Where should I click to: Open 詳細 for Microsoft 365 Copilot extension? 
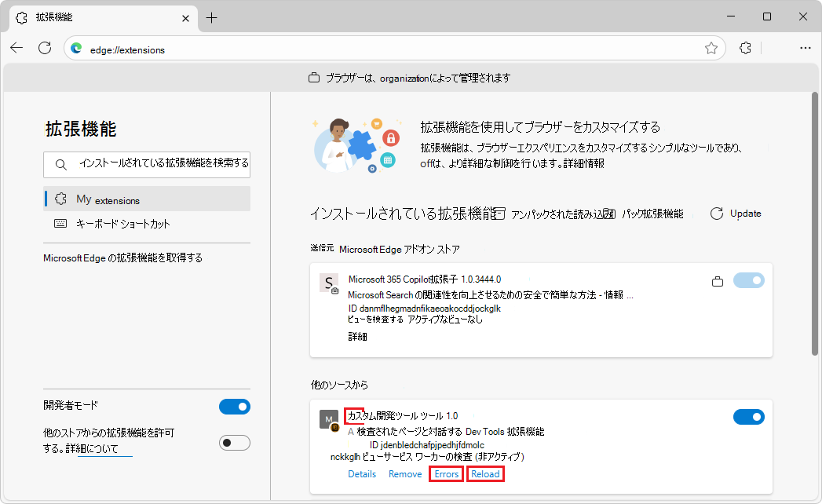click(357, 336)
